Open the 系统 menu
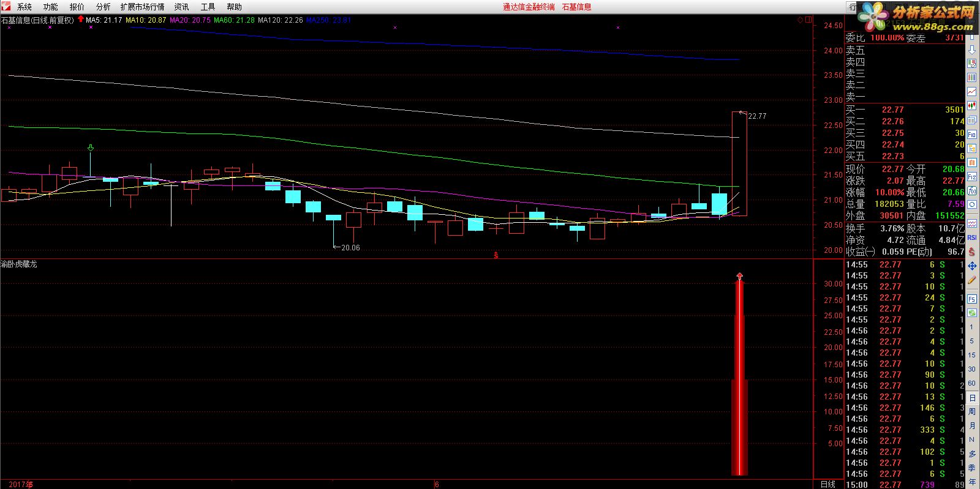Viewport: 980px width, 489px height. [24, 7]
